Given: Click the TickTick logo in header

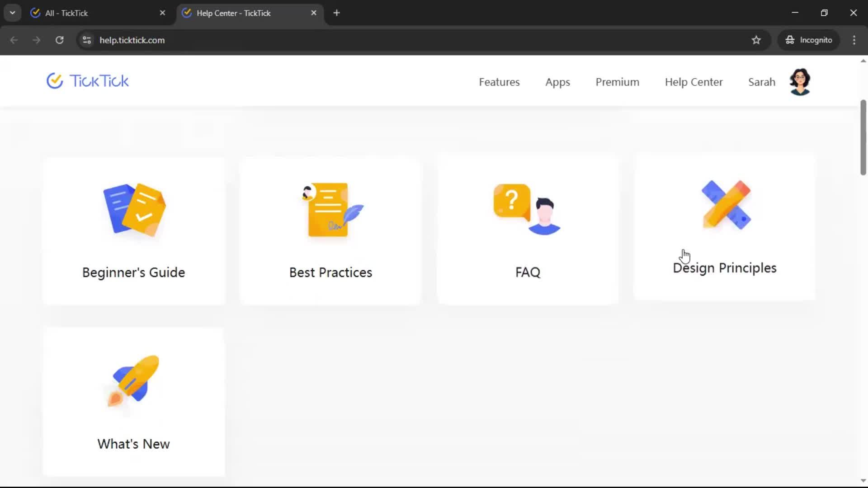Looking at the screenshot, I should [88, 81].
